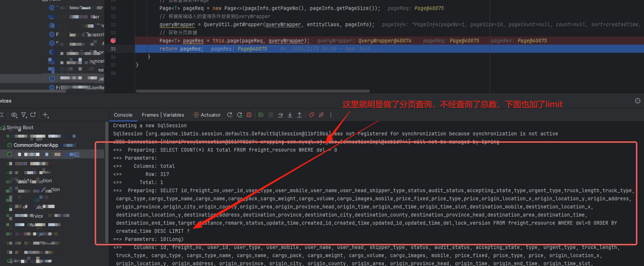
Task: Open the Frames | Variables tab
Action: [163, 115]
